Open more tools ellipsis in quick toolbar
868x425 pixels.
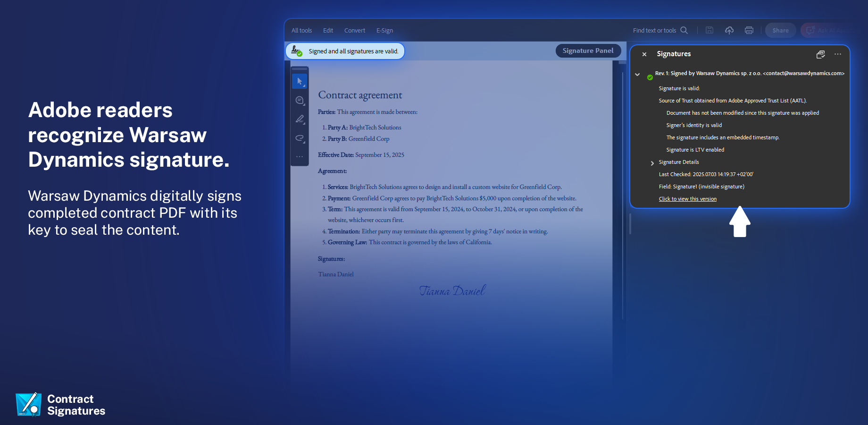pyautogui.click(x=300, y=156)
